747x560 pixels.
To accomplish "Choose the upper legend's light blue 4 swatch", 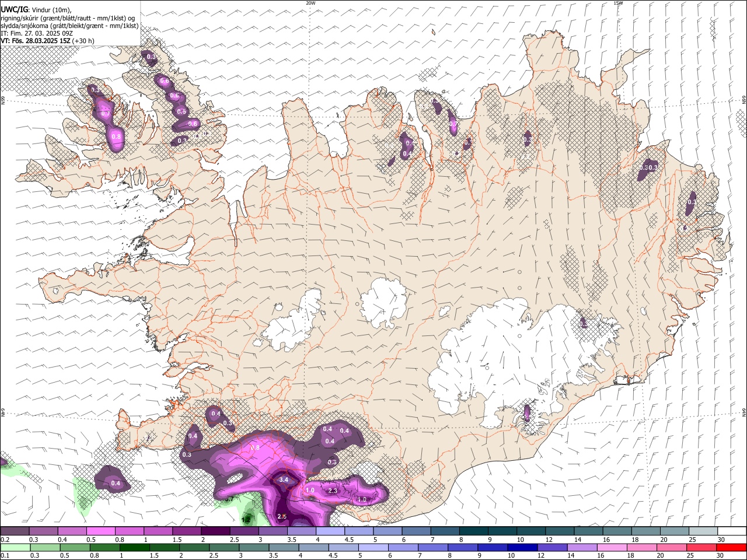I will pyautogui.click(x=330, y=531).
